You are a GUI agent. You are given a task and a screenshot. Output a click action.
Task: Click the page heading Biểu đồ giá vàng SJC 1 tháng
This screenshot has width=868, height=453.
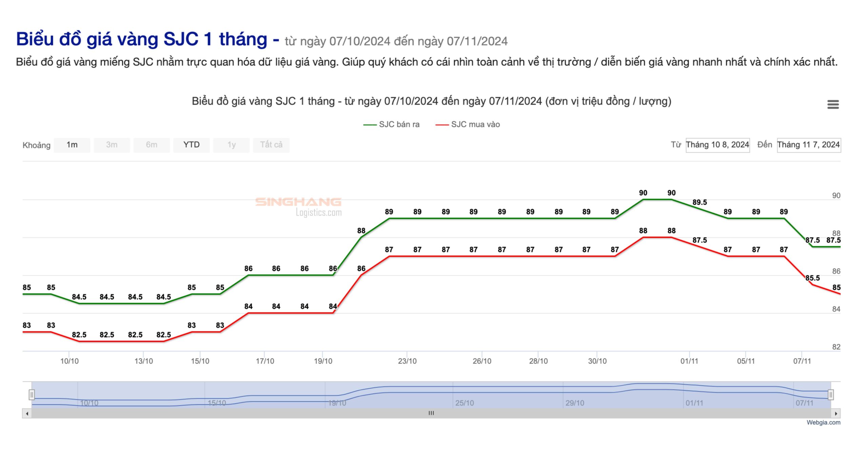coord(142,39)
